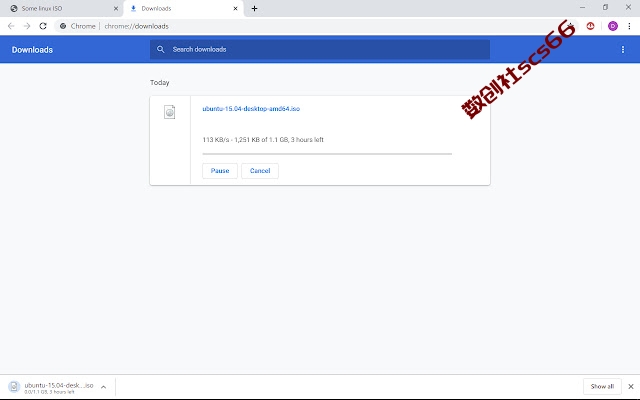Open a new tab with the plus button

click(x=254, y=9)
